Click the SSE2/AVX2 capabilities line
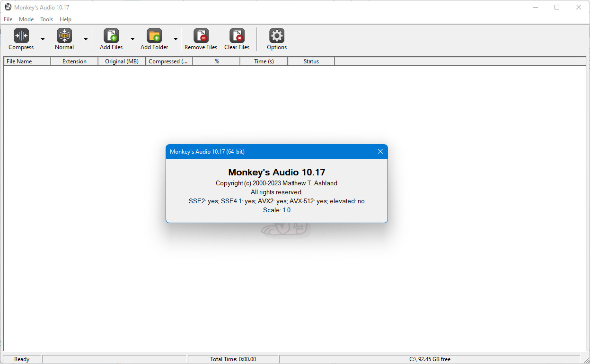This screenshot has height=364, width=590. coord(277,201)
